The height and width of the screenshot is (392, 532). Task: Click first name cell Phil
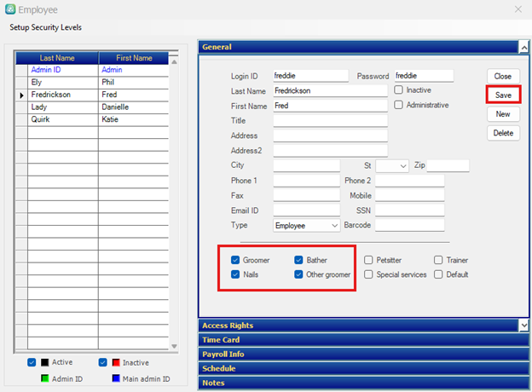coord(133,83)
